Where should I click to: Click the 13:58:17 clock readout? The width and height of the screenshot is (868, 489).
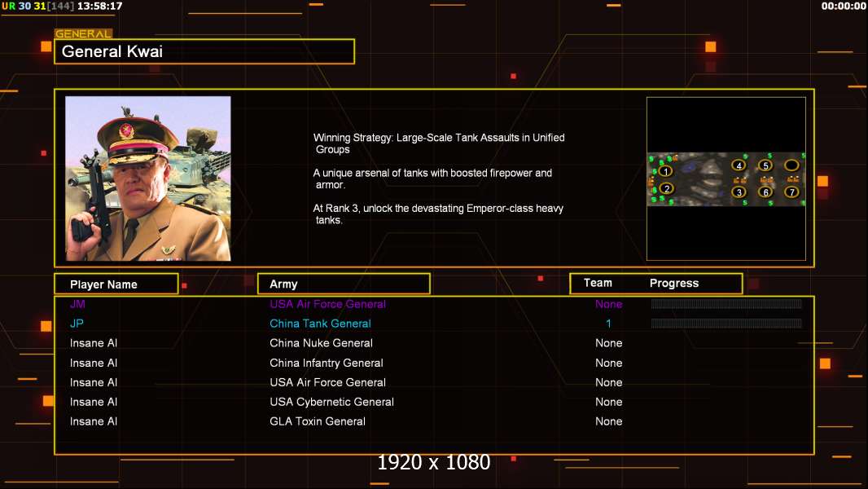[x=99, y=6]
